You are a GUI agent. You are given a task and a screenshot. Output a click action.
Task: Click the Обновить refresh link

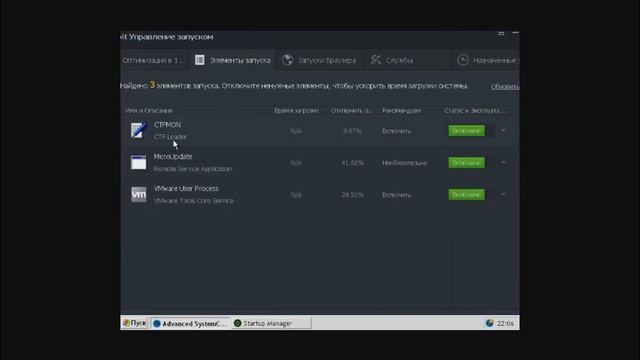[505, 87]
